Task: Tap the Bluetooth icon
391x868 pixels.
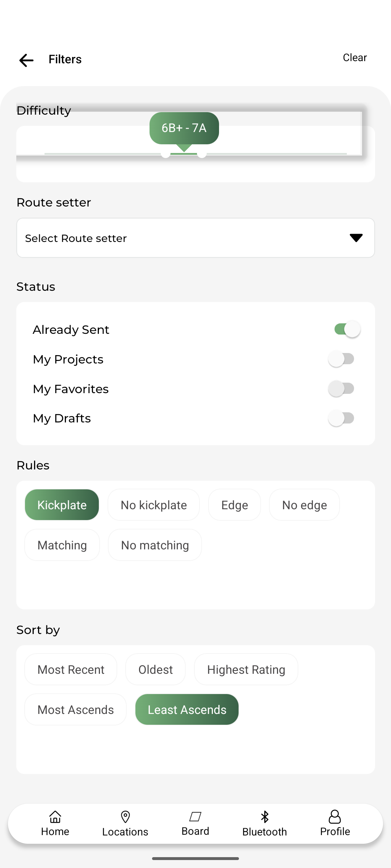Action: point(265,817)
